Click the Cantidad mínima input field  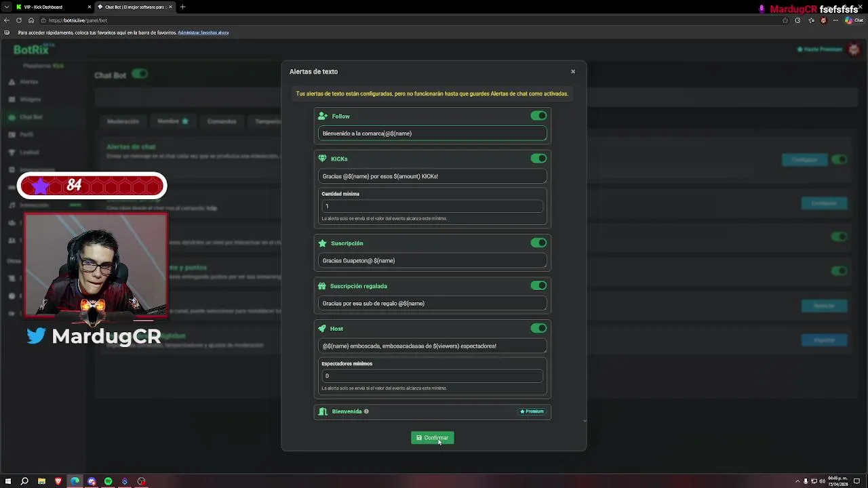pos(432,206)
